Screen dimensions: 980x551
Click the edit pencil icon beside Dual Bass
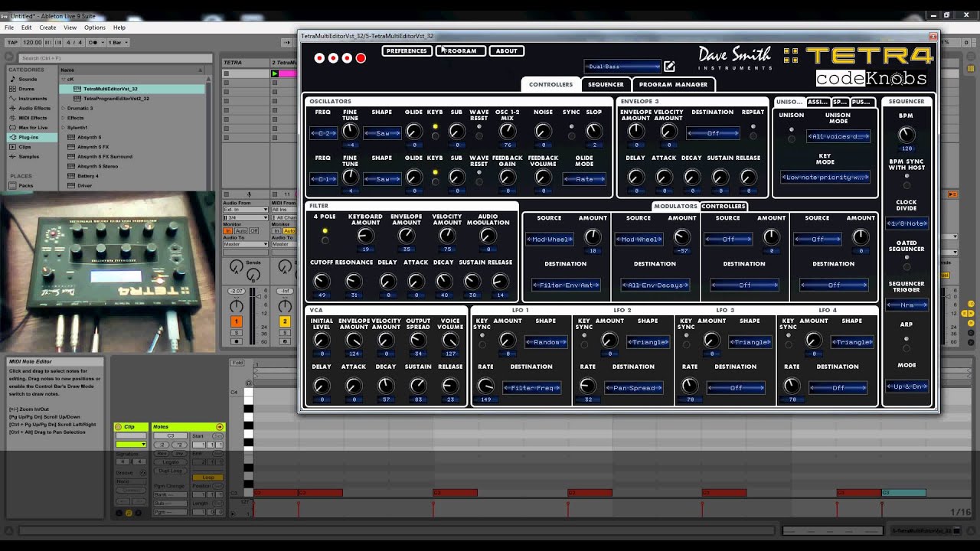669,67
